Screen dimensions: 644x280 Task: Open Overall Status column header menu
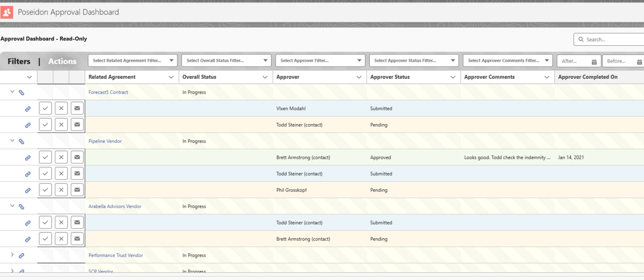coord(265,77)
